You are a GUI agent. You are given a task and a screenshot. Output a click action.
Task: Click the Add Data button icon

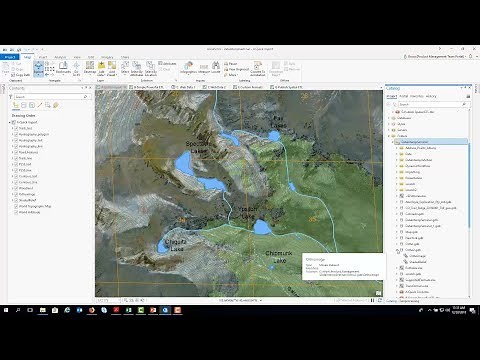click(101, 65)
